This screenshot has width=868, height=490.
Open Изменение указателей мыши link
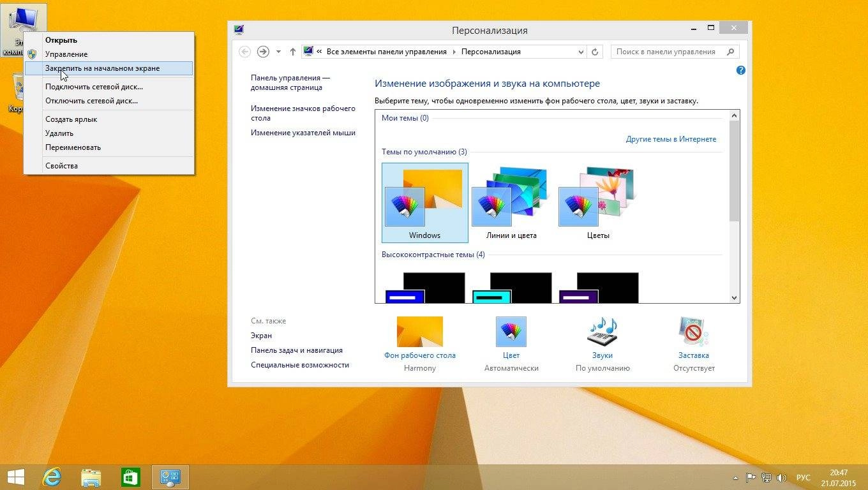coord(303,133)
